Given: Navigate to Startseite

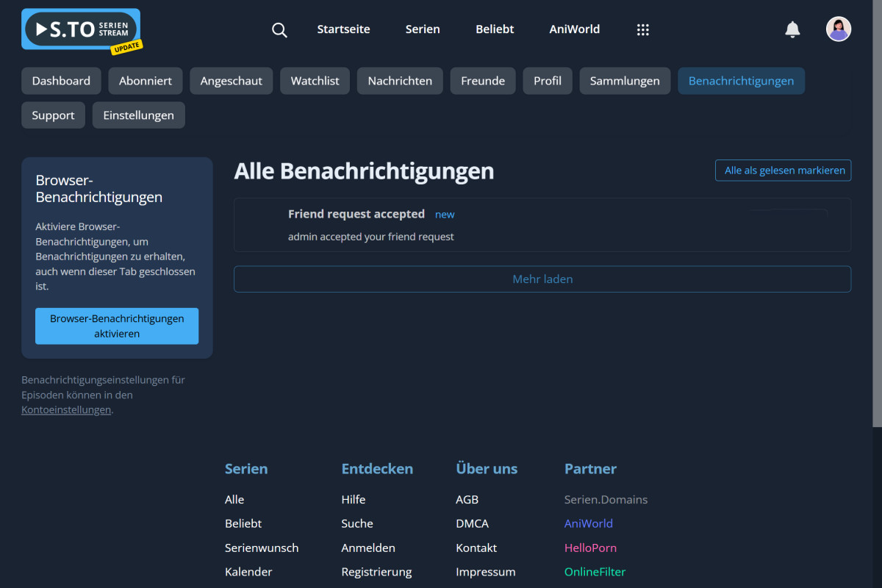Looking at the screenshot, I should [343, 29].
